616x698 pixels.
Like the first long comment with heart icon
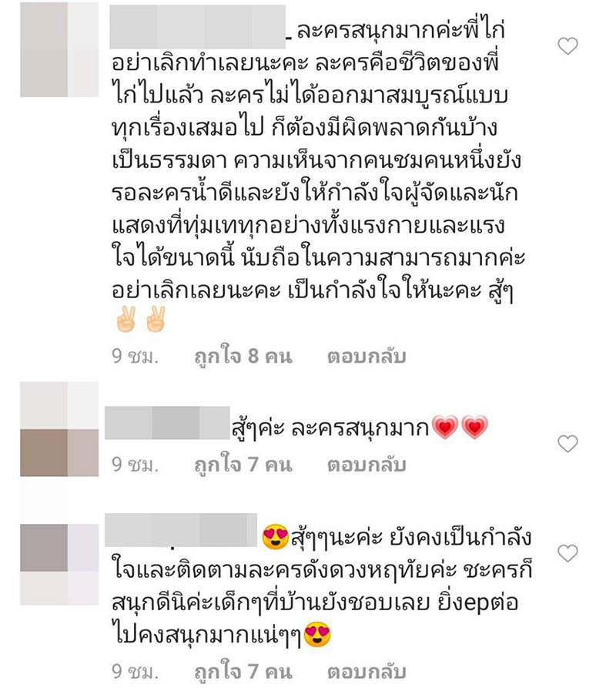tap(567, 46)
